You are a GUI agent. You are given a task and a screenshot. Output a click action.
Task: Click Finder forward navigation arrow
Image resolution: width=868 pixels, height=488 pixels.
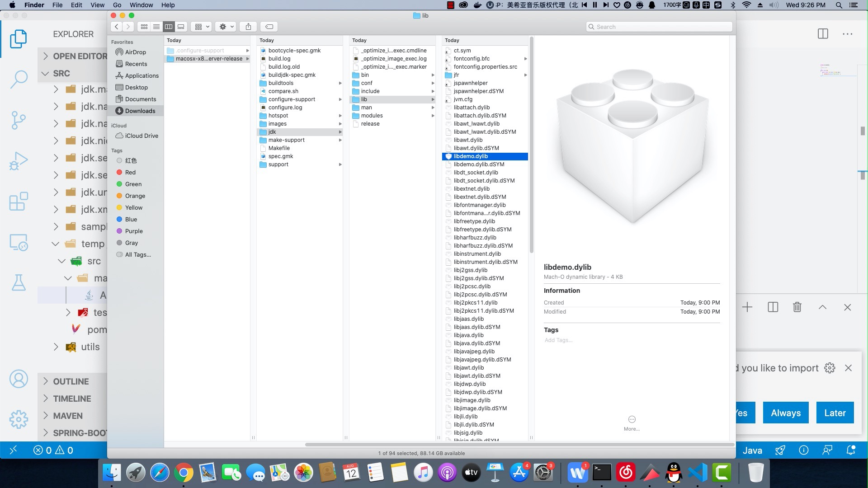[128, 27]
